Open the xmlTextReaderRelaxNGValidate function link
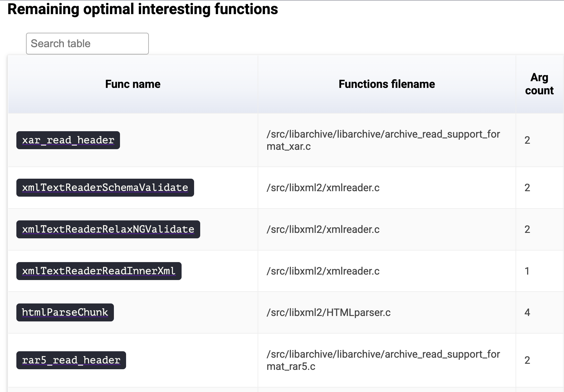The image size is (564, 392). (x=108, y=229)
